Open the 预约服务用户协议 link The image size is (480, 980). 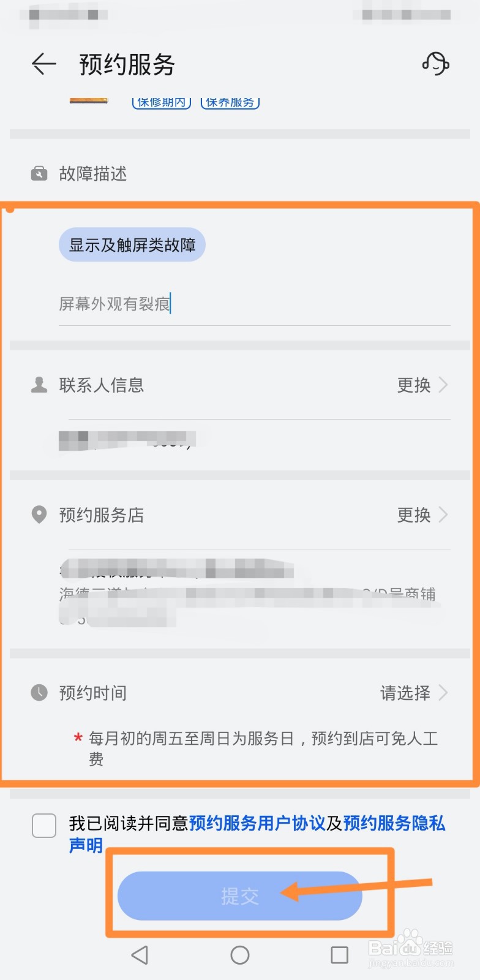257,823
